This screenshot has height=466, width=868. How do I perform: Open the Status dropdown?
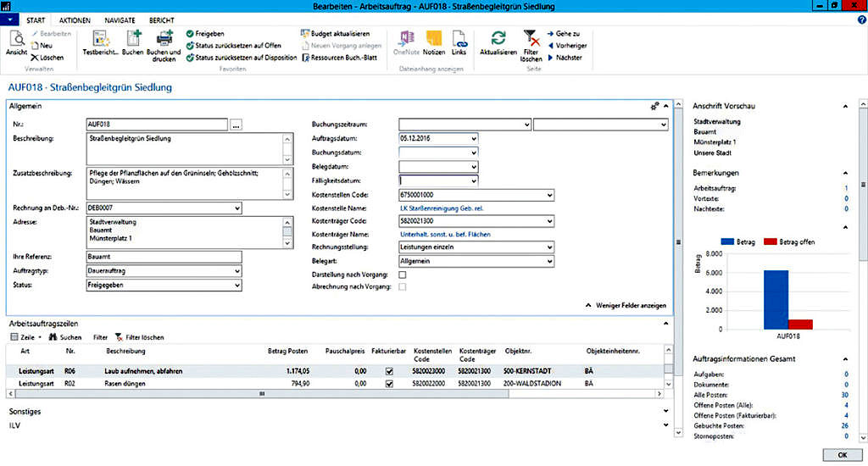[236, 286]
